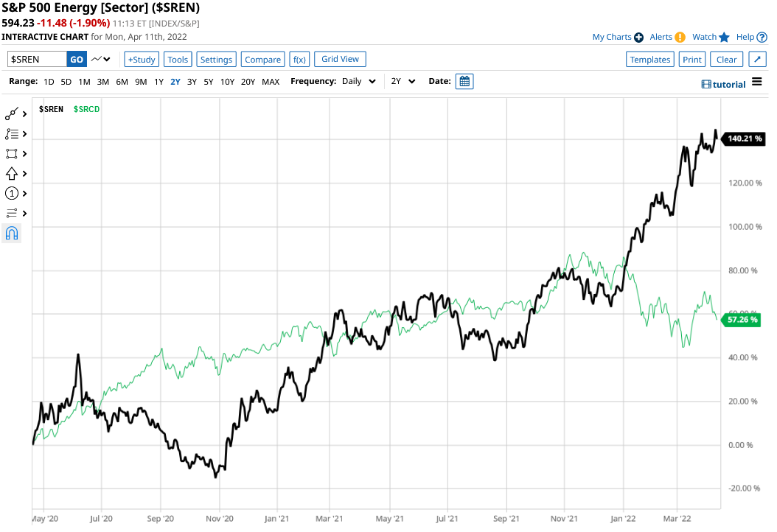This screenshot has width=777, height=532.
Task: Select the 1M range
Action: (84, 82)
